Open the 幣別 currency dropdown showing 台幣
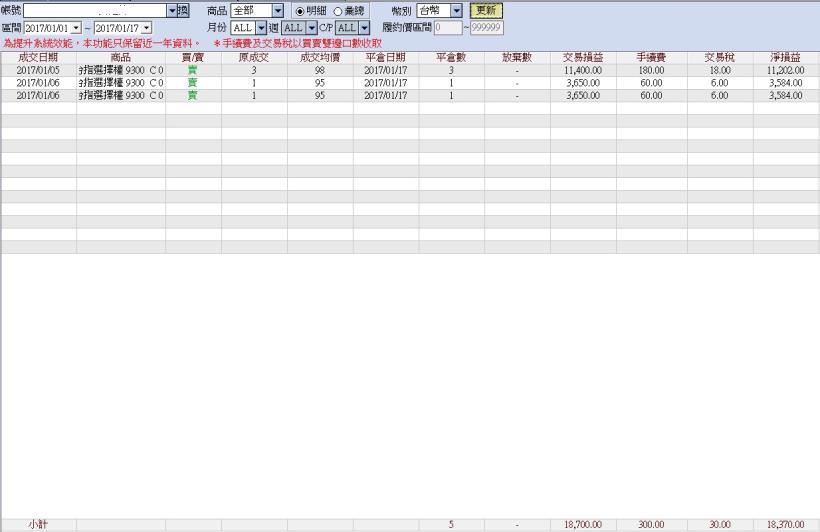 (457, 10)
